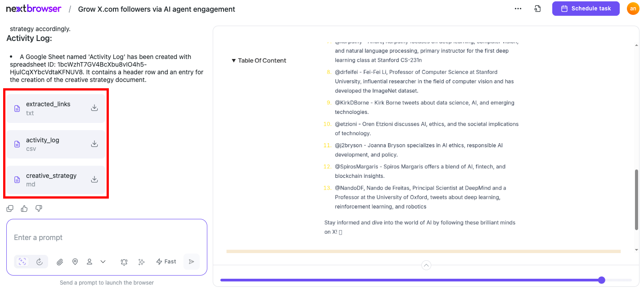Click the collapse chevron above the timeline slider
The height and width of the screenshot is (290, 644).
[426, 265]
